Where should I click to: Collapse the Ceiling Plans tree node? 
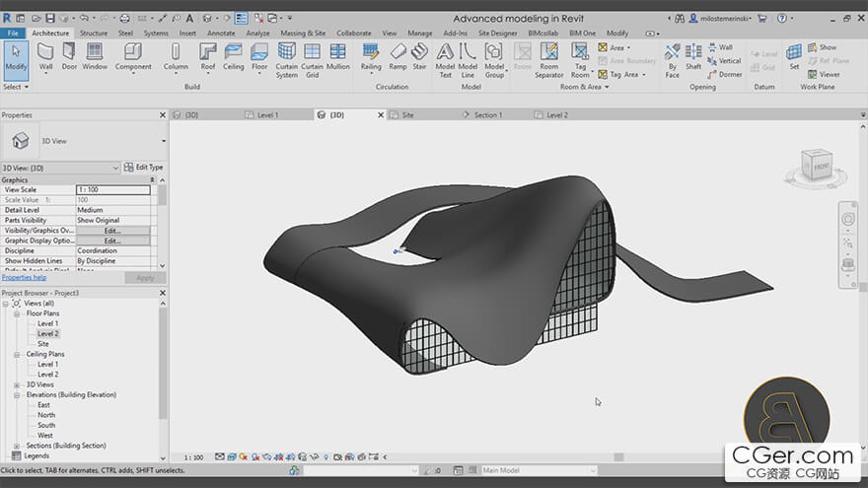click(17, 354)
